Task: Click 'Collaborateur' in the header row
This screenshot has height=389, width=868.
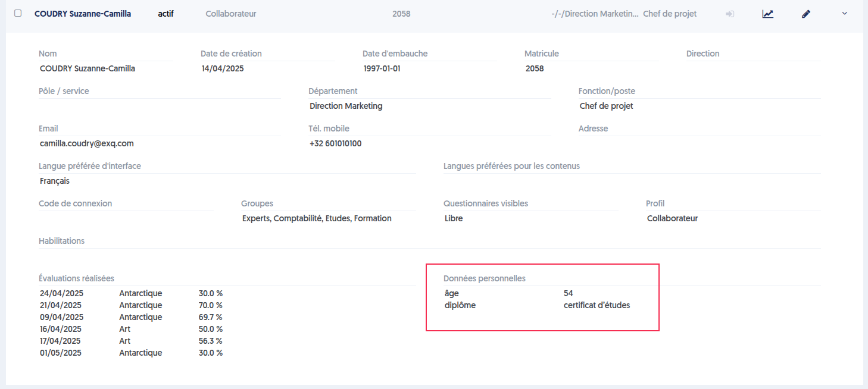Action: (x=231, y=13)
